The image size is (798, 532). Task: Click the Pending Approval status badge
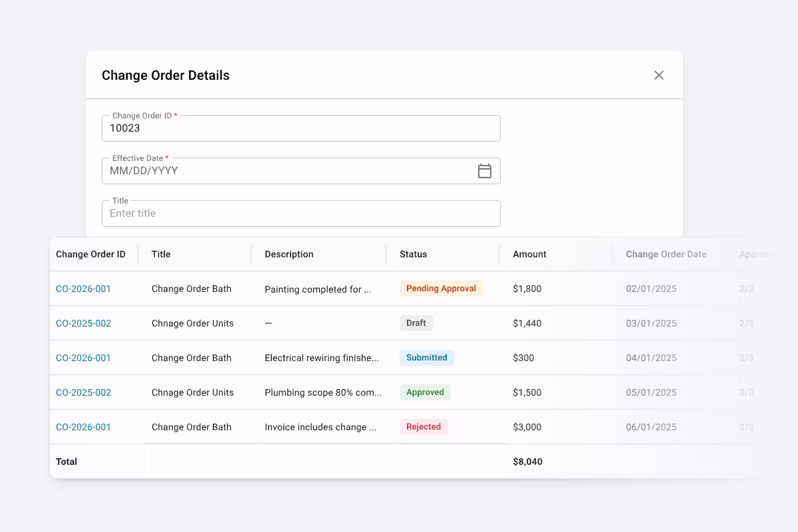(441, 289)
